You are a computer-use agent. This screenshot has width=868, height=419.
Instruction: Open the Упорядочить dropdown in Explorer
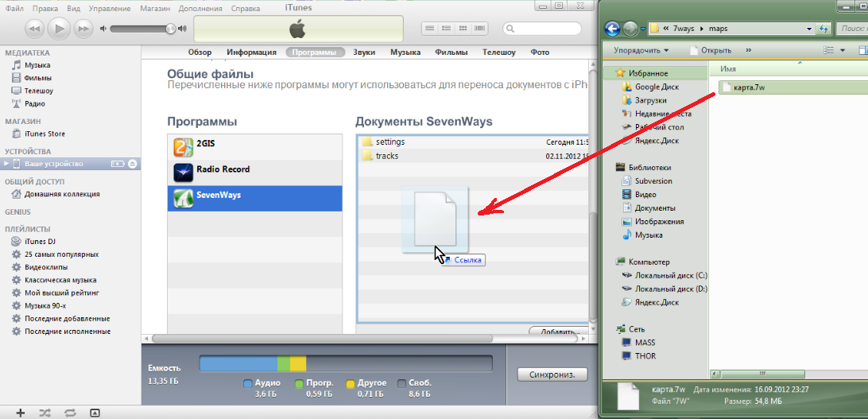click(x=641, y=50)
